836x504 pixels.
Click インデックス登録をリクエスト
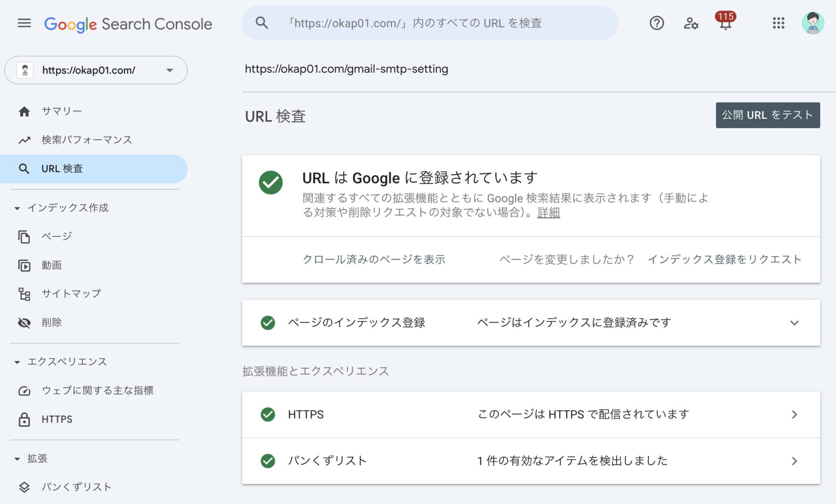(x=725, y=259)
